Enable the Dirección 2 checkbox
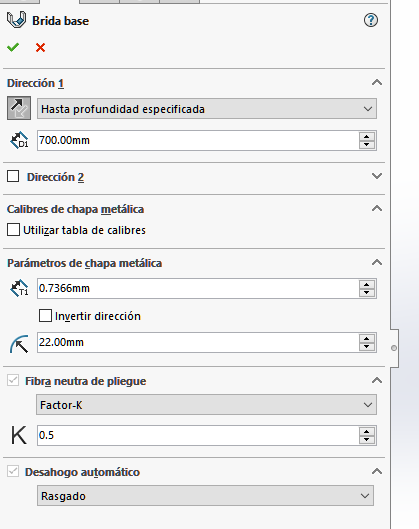 point(13,176)
